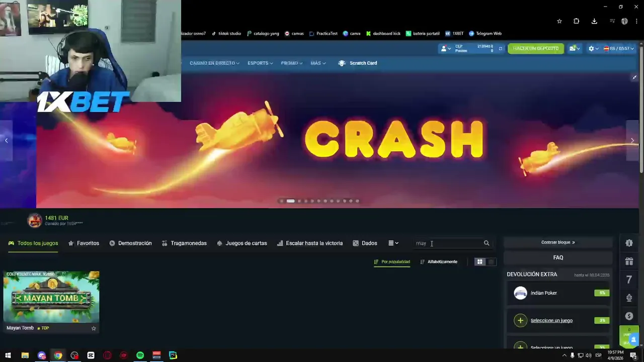Open the live chat support bubble
644x362 pixels.
pyautogui.click(x=633, y=340)
